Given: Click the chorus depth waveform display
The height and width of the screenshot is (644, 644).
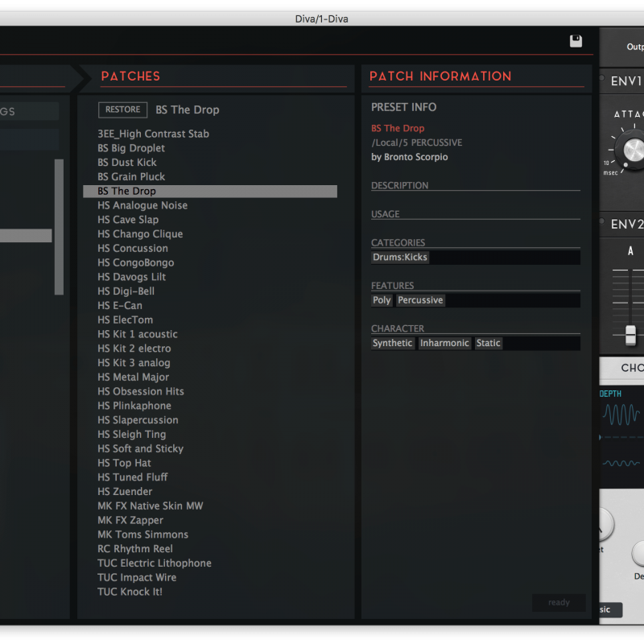Looking at the screenshot, I should coord(622,415).
